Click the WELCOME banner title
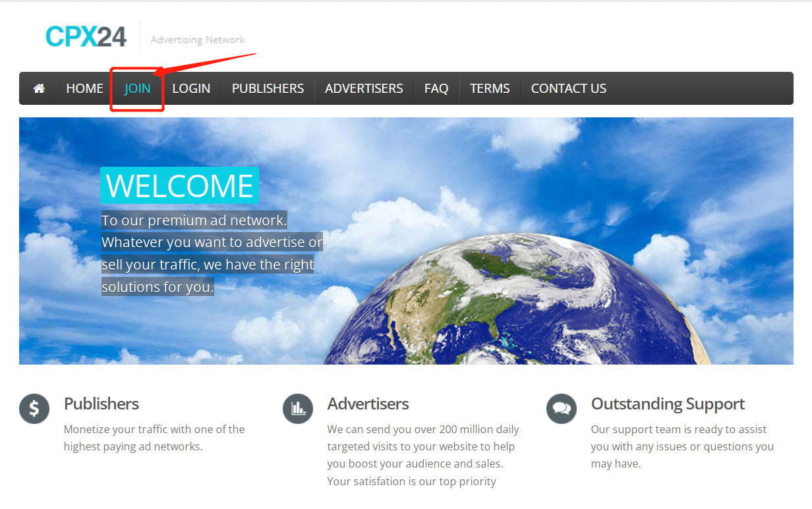Image resolution: width=812 pixels, height=509 pixels. click(x=180, y=185)
